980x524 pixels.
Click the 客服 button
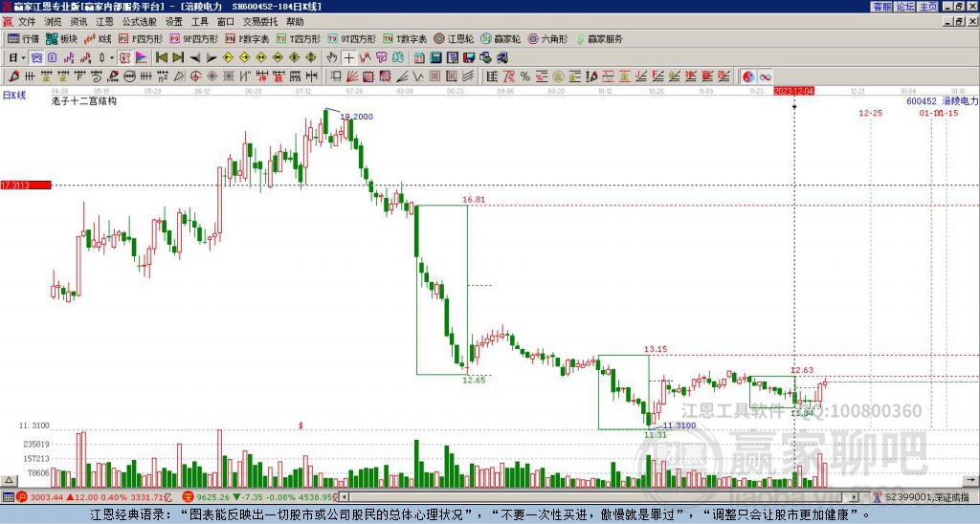(881, 7)
